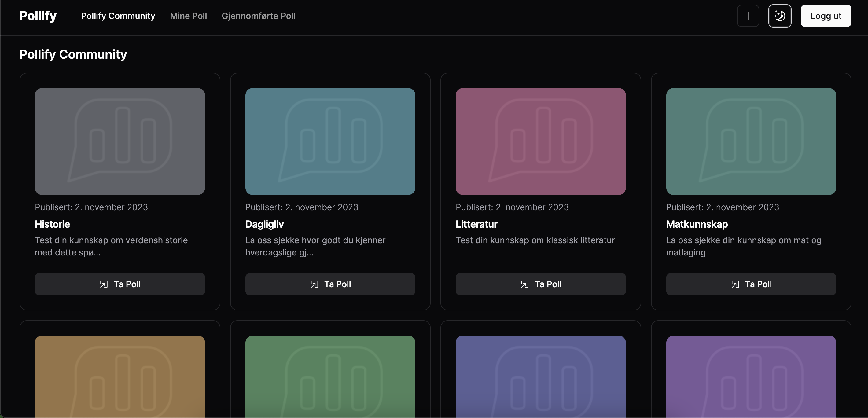Click the Pollify logo
The width and height of the screenshot is (868, 418).
[x=38, y=16]
